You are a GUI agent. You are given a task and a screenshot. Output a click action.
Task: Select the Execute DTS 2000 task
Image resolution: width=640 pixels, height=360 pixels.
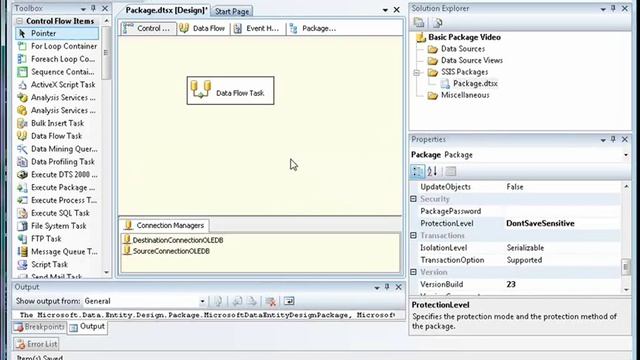click(x=57, y=175)
